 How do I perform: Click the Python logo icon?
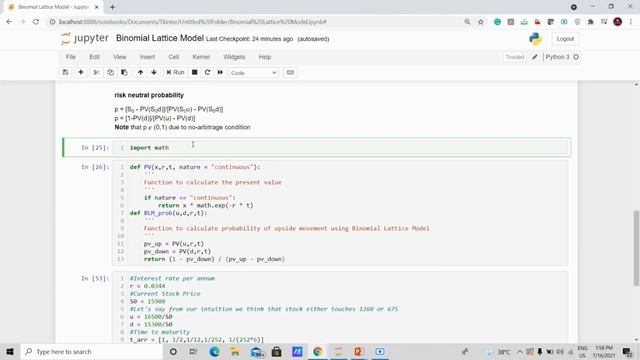pos(535,39)
